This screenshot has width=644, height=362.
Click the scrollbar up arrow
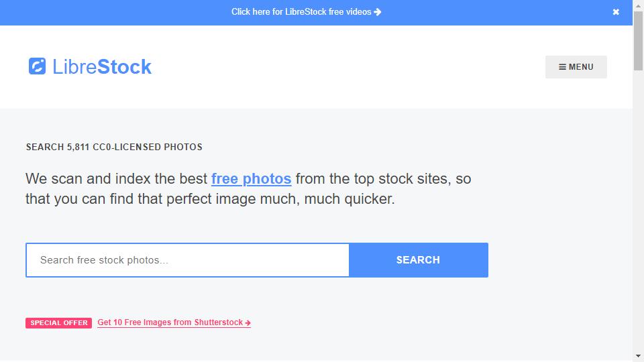tap(638, 5)
